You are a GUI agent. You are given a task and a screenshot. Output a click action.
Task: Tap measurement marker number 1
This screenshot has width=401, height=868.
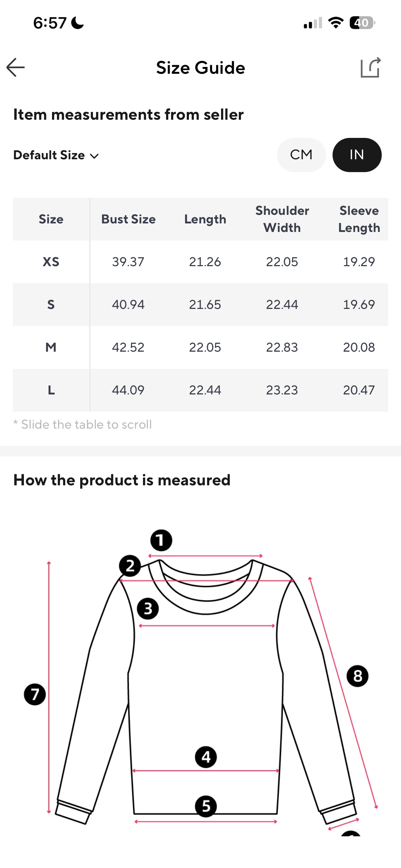point(161,540)
